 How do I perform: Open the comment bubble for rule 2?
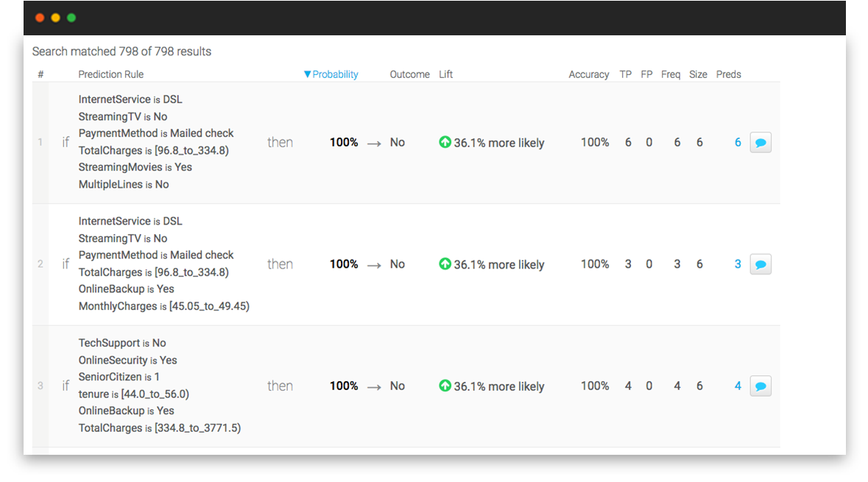[x=761, y=264]
